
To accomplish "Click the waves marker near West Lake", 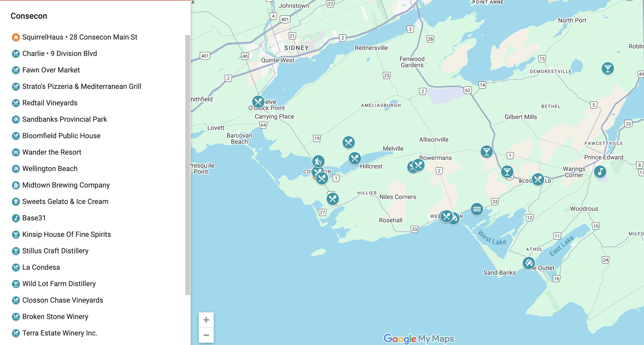I will pos(477,209).
